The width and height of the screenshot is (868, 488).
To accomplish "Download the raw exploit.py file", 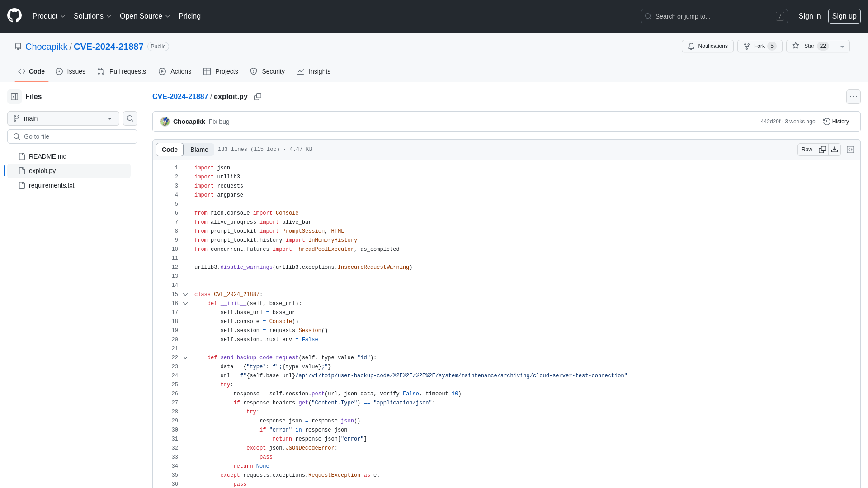I will (x=835, y=150).
